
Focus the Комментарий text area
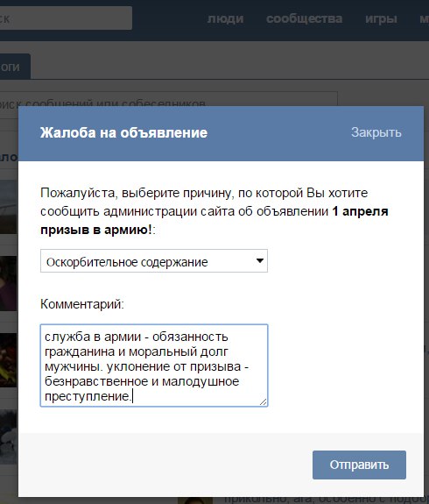click(154, 366)
